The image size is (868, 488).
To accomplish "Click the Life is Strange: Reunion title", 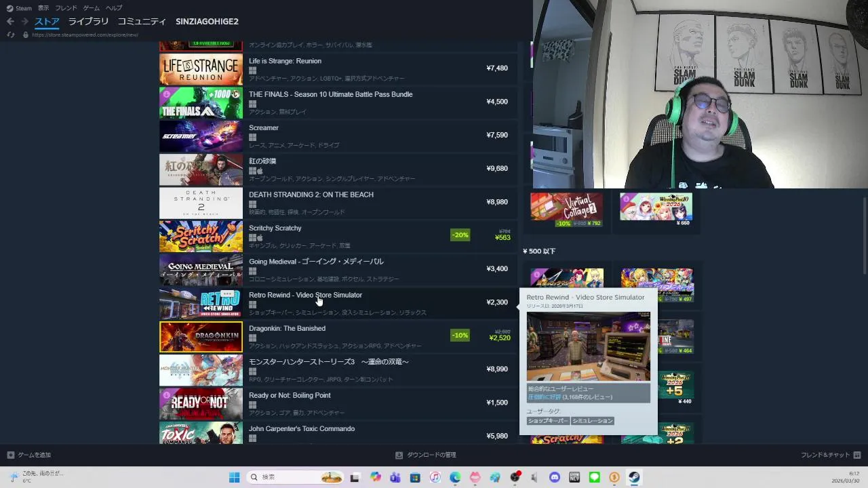I will (x=285, y=61).
